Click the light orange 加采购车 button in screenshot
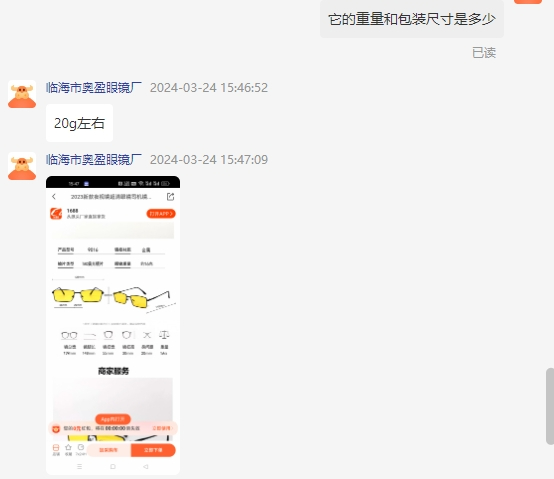The image size is (554, 479). pyautogui.click(x=109, y=450)
